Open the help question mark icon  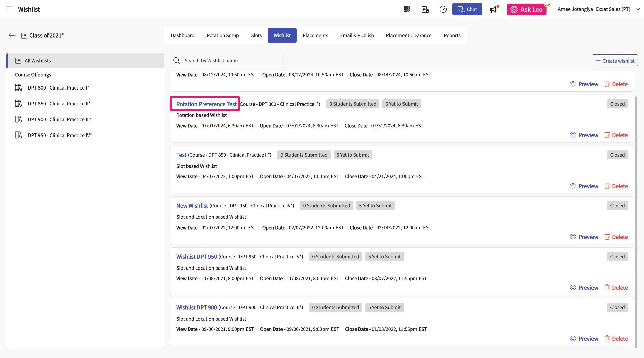coord(443,9)
